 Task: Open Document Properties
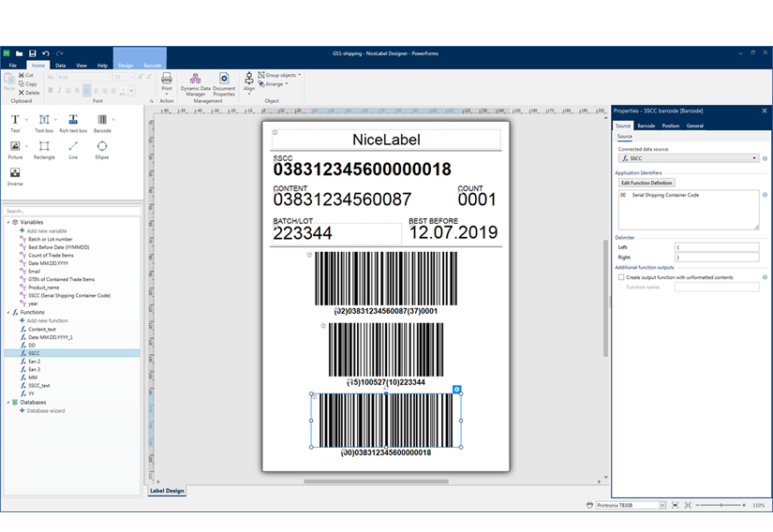pyautogui.click(x=224, y=84)
